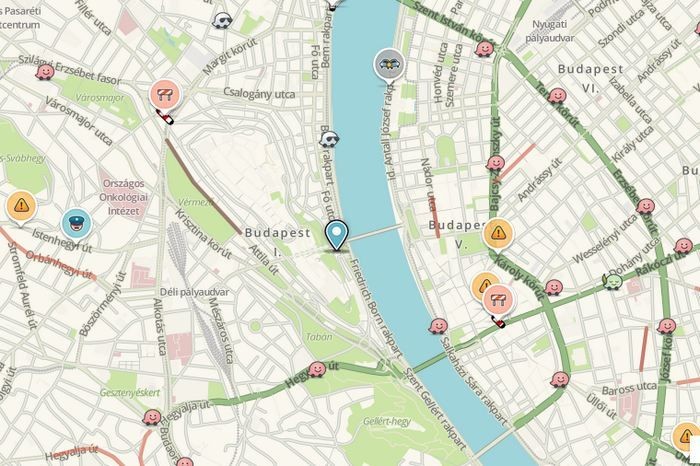Open the hazard warning beside Budapest V. label
The image size is (700, 466).
(x=498, y=233)
